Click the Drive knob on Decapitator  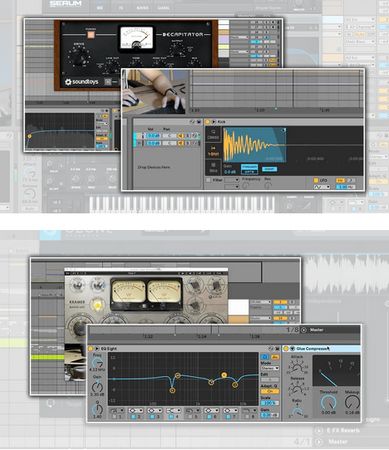(79, 56)
